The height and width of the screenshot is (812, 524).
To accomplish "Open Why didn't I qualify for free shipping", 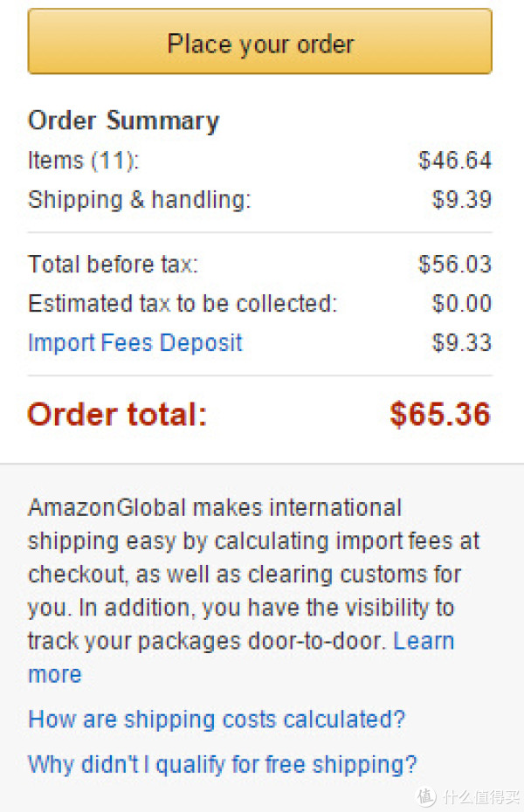I will coord(222,765).
